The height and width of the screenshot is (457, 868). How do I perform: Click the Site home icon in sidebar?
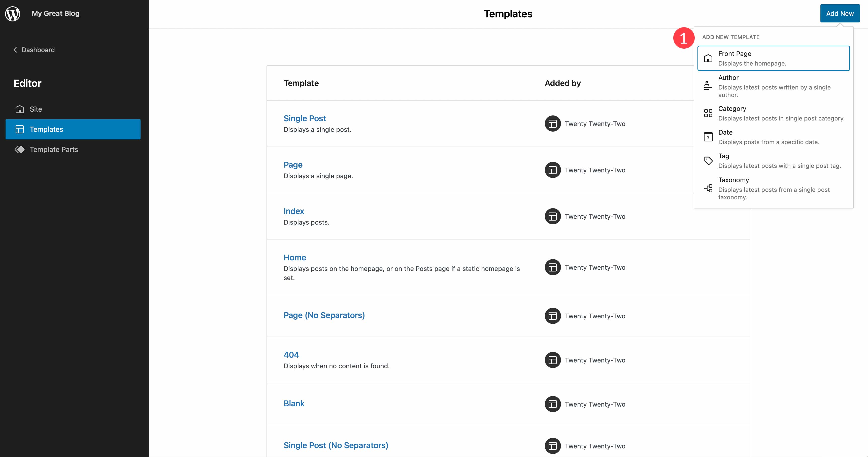pyautogui.click(x=20, y=109)
